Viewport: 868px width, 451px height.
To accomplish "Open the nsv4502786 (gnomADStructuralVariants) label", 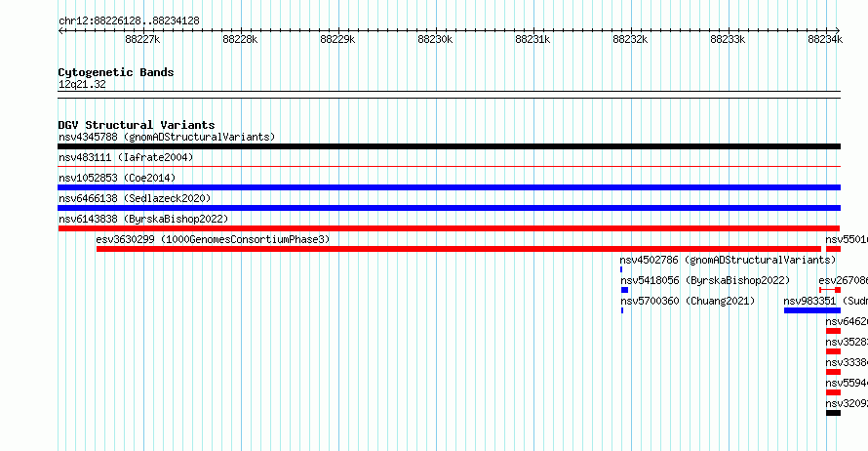I will (x=728, y=260).
